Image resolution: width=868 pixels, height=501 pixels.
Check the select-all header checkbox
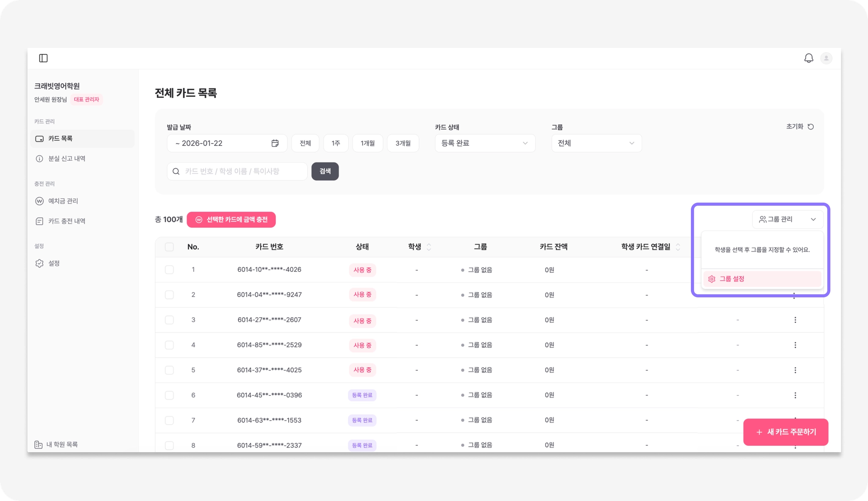pyautogui.click(x=169, y=247)
